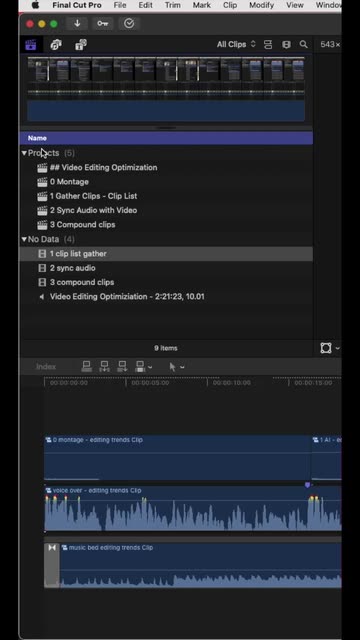Screen dimensions: 360x640
Task: Open clip appearance and filtering options
Action: pyautogui.click(x=268, y=44)
